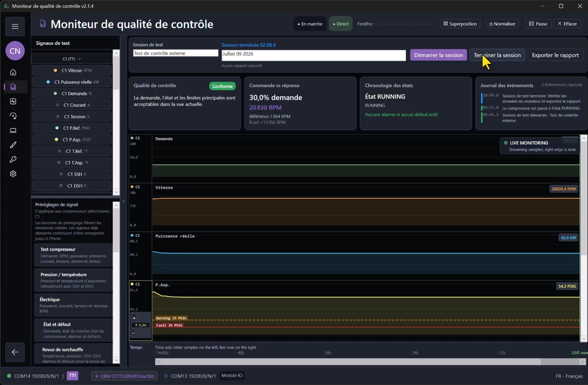Click the signal list scroll-up arrow
This screenshot has width=588, height=385.
click(116, 53)
